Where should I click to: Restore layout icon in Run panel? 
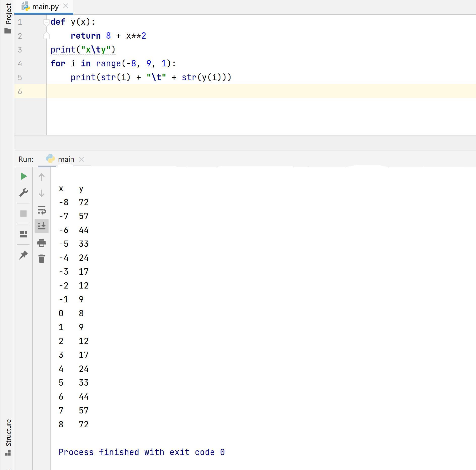tap(23, 234)
